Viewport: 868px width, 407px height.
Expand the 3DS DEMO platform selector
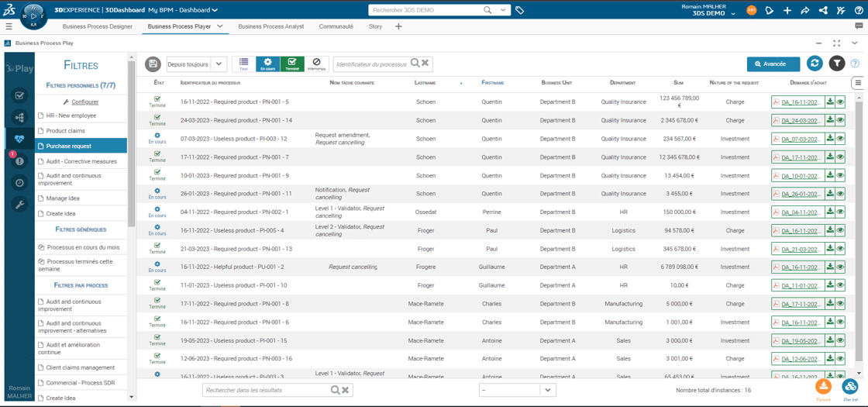point(733,13)
